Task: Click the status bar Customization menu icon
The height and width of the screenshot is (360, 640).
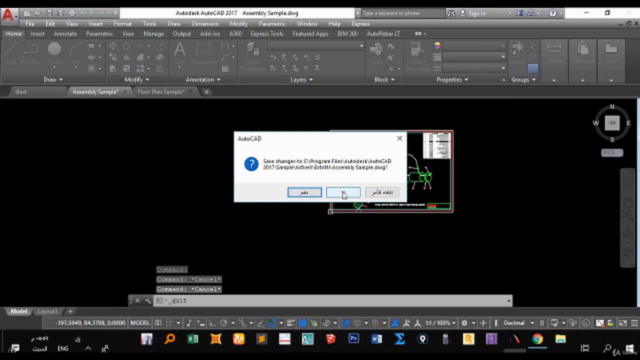Action: pyautogui.click(x=634, y=323)
